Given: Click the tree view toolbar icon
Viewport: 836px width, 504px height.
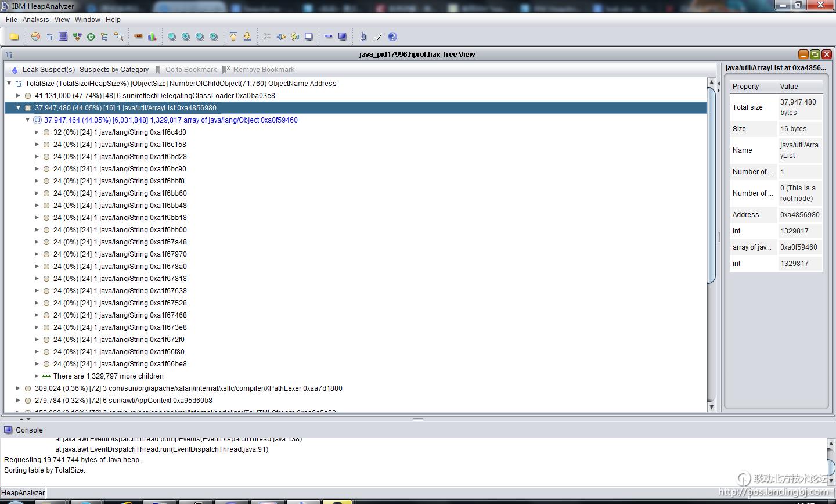Looking at the screenshot, I should tap(49, 37).
